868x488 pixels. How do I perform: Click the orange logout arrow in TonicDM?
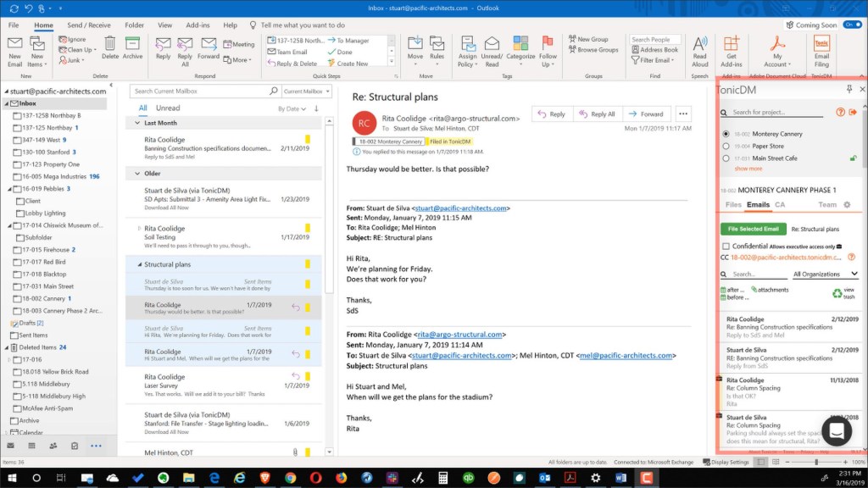coord(853,112)
